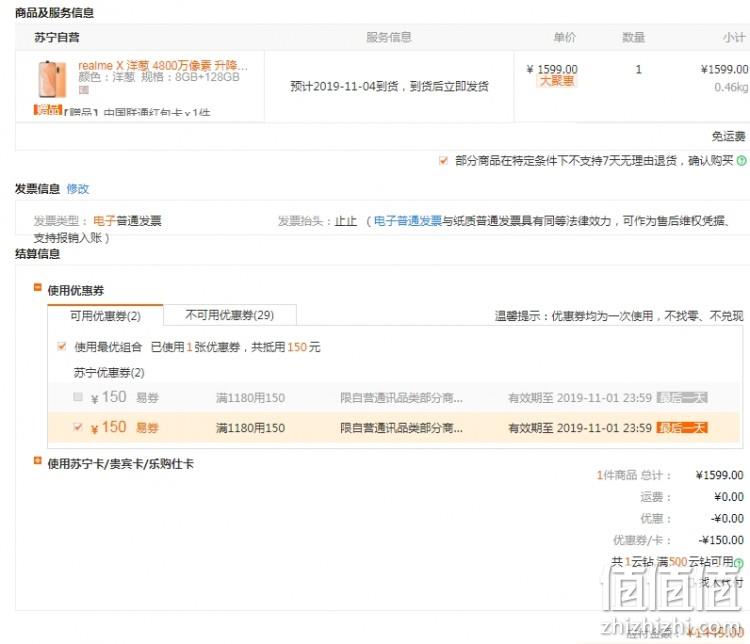Click the 苏宁优惠券(2) group label
This screenshot has width=750, height=644.
pyautogui.click(x=109, y=373)
